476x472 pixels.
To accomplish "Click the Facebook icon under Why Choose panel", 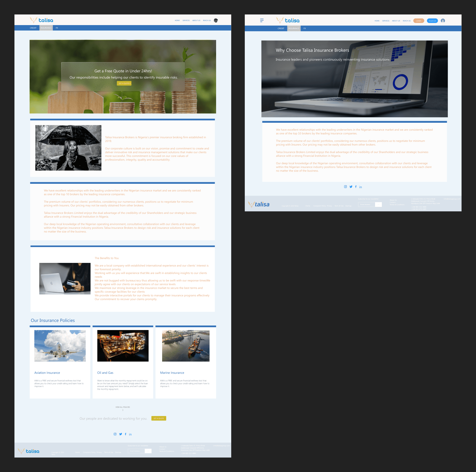I will coord(356,187).
